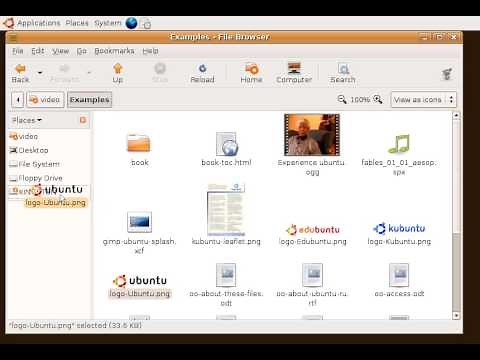Go up one folder with Up

click(x=118, y=73)
